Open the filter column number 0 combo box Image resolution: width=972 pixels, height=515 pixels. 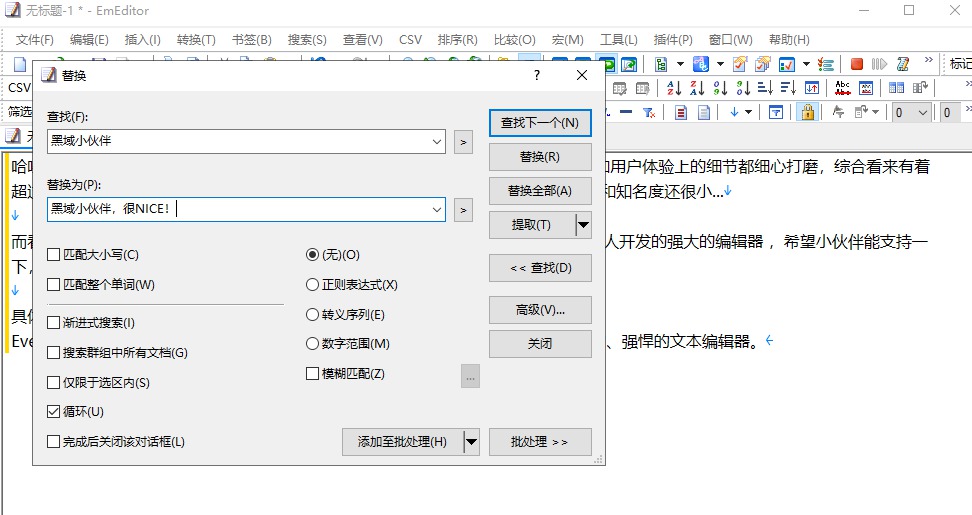pyautogui.click(x=912, y=112)
